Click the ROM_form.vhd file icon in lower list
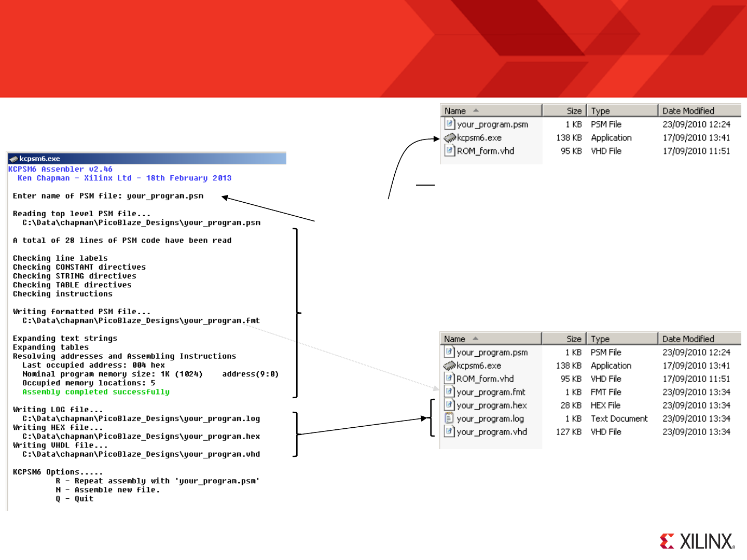The image size is (747, 560). [449, 379]
